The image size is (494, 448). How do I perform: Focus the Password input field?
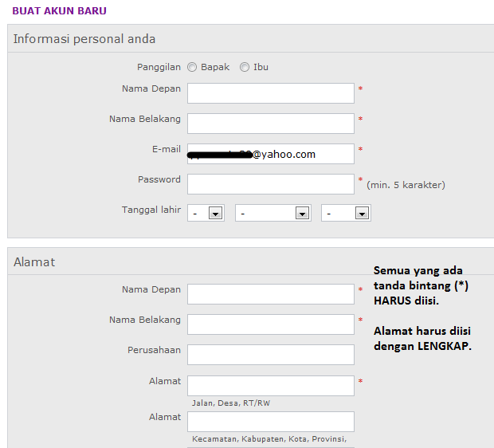270,184
